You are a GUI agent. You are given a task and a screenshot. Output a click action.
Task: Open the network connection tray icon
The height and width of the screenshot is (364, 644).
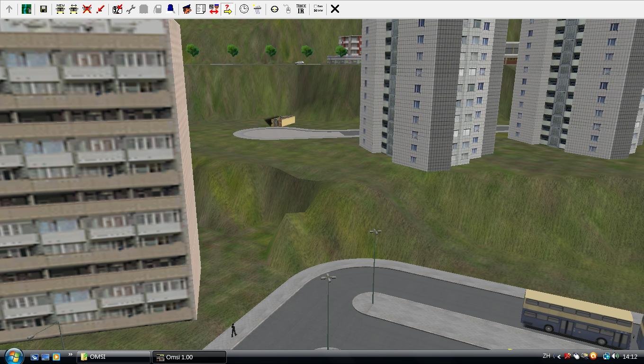[607, 356]
